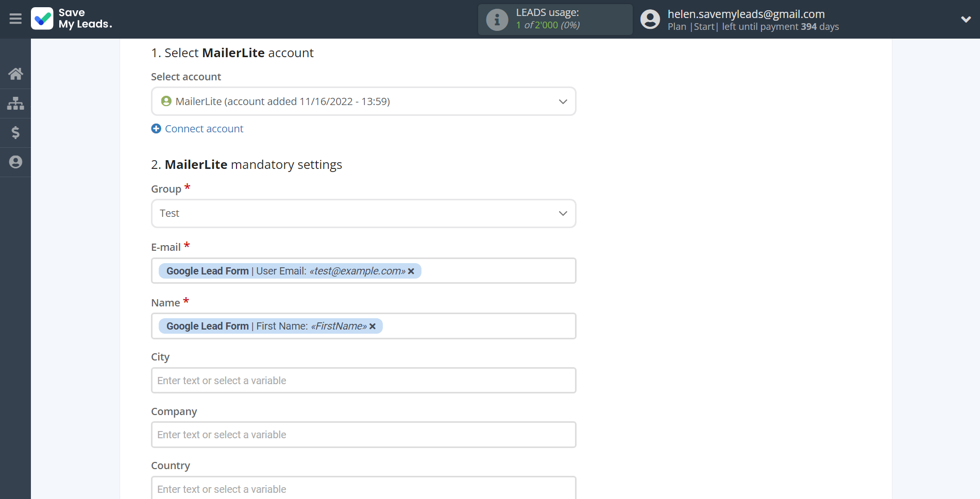980x499 pixels.
Task: Open the connections sitemap sidebar icon
Action: point(15,104)
